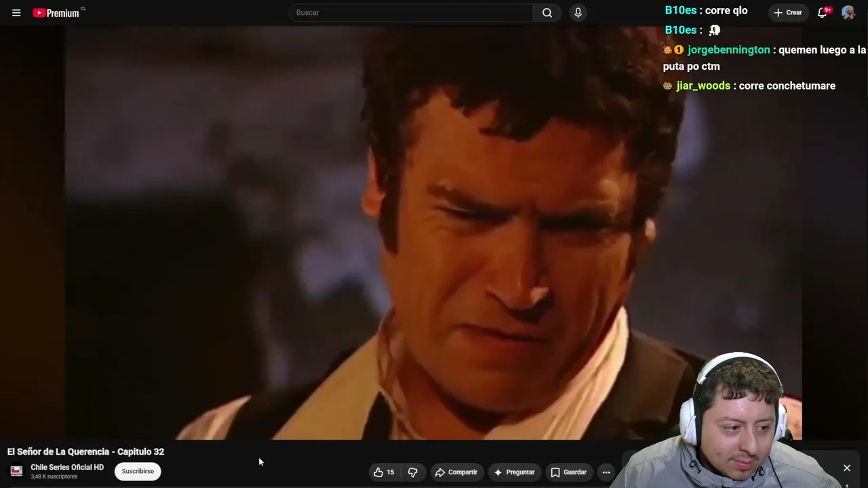Open the Chile Series Oficial HD channel avatar
Image resolution: width=868 pixels, height=488 pixels.
tap(16, 471)
